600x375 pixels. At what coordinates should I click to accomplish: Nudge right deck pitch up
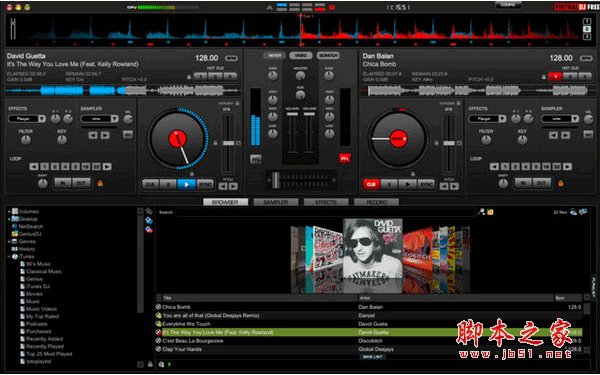point(454,186)
